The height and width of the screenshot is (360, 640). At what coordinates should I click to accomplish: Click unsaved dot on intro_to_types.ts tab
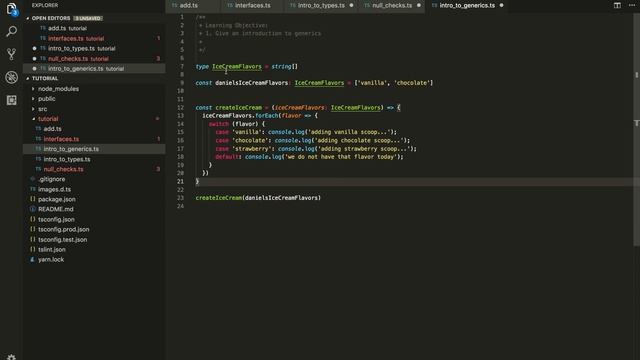tap(351, 5)
